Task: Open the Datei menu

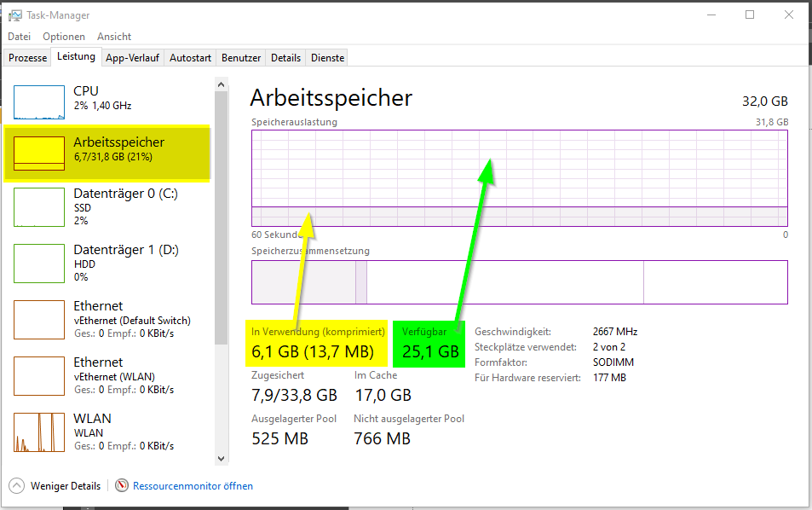Action: (20, 37)
